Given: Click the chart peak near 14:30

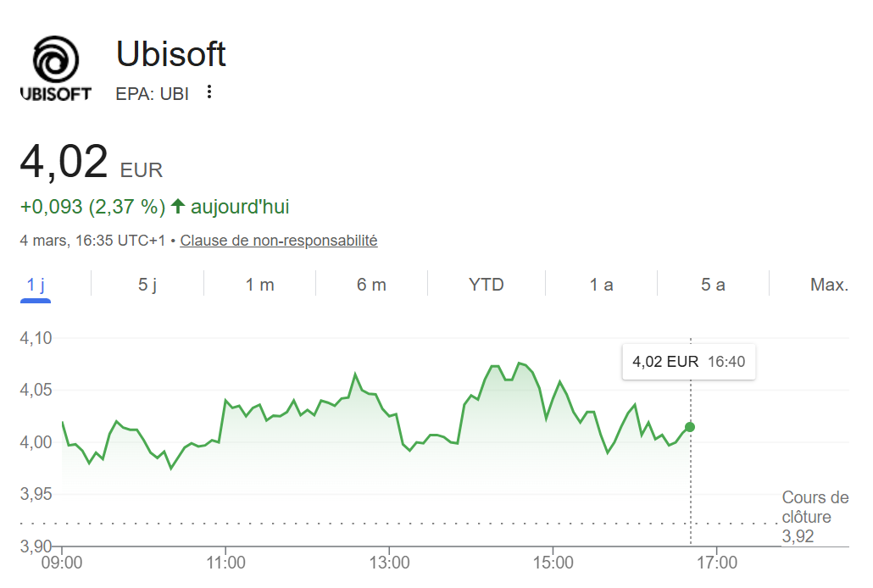Looking at the screenshot, I should tap(520, 363).
